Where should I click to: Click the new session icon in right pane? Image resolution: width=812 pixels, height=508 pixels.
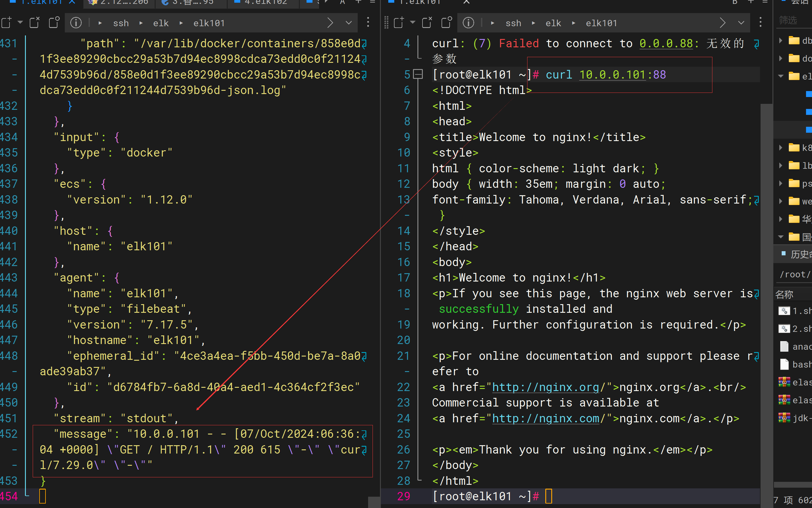coord(399,23)
